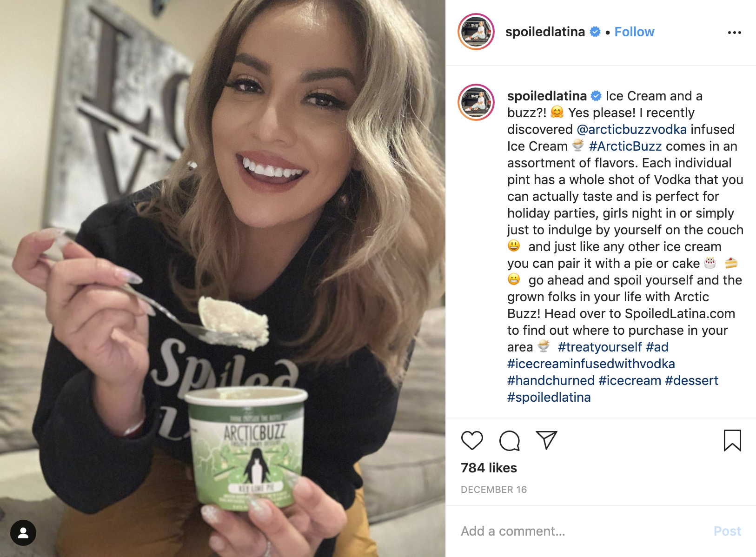Open more options three-dot menu

(x=735, y=33)
